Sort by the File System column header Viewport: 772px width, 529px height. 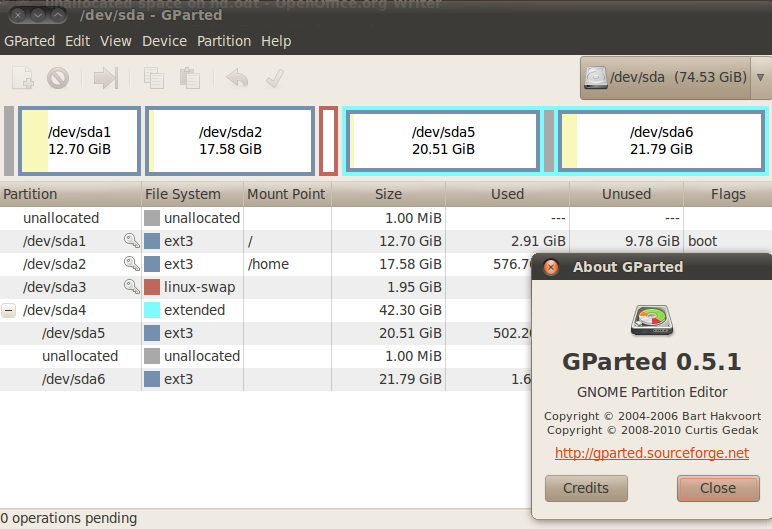(193, 194)
